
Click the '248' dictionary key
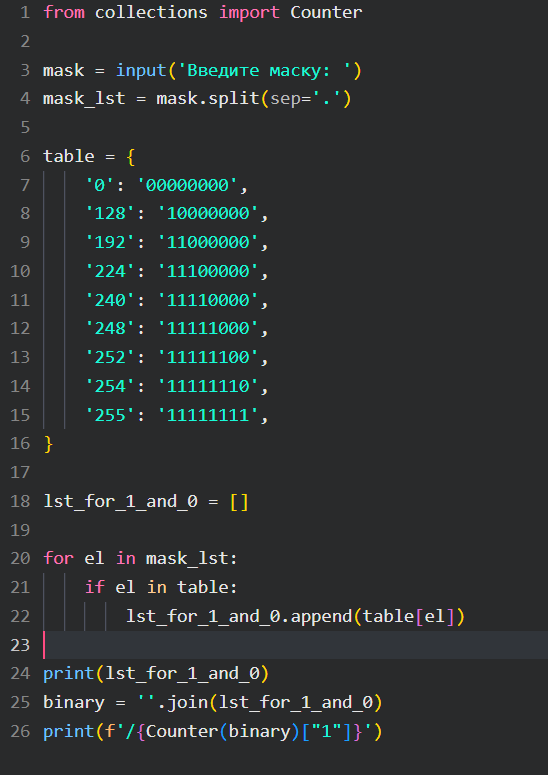point(110,328)
